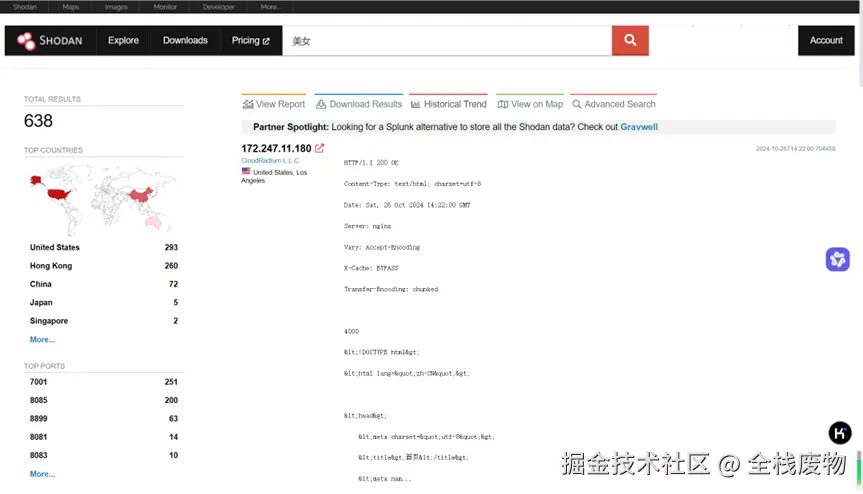Click the Pricing external link icon
863x494 pixels.
(x=266, y=41)
